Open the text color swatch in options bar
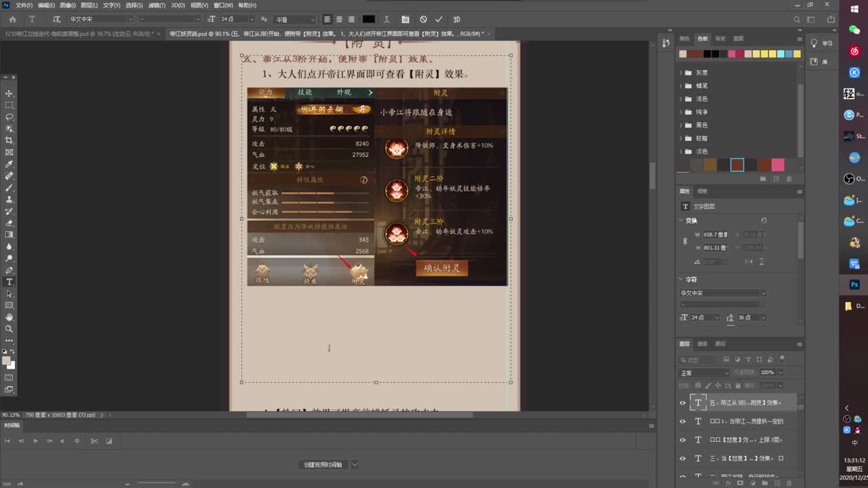 click(x=368, y=19)
